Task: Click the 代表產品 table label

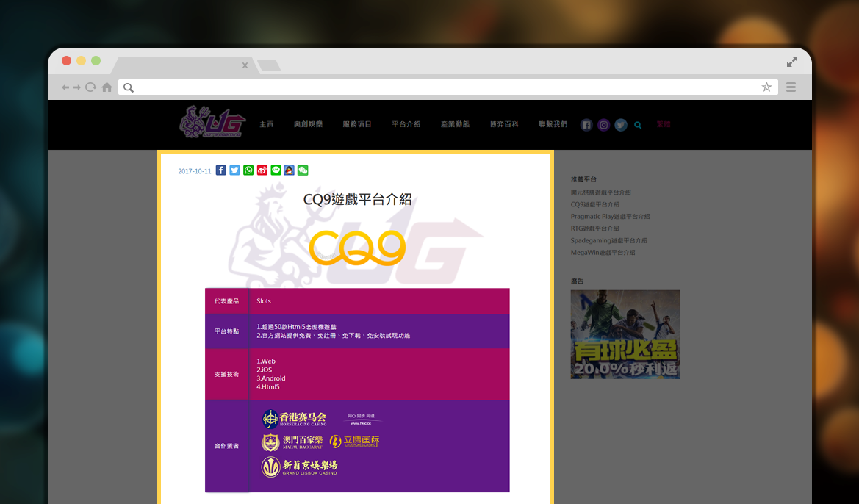Action: [227, 301]
